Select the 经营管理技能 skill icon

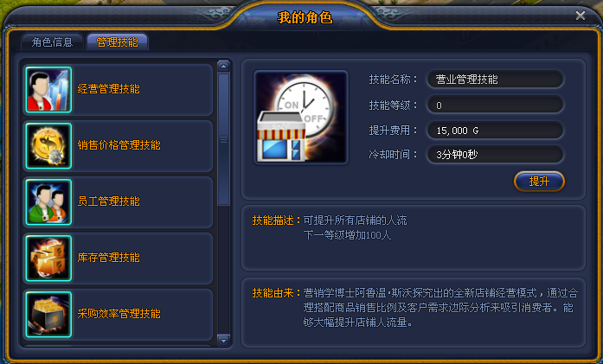pyautogui.click(x=48, y=90)
